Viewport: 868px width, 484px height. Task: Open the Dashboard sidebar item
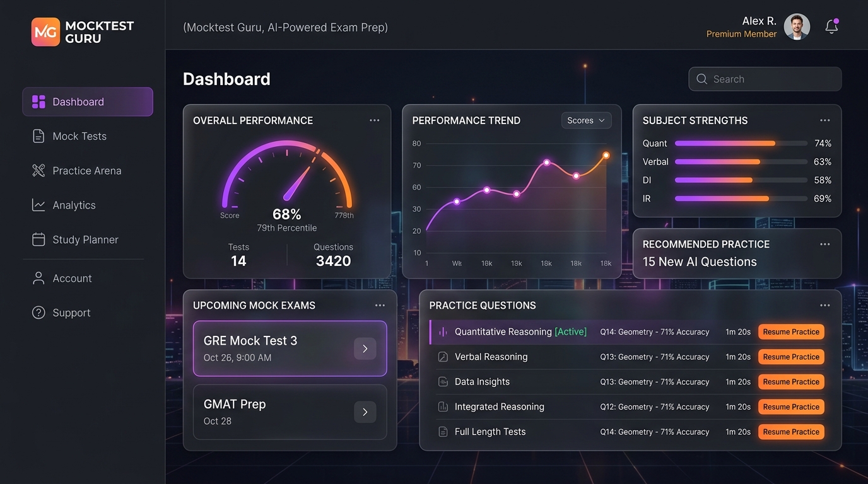88,102
